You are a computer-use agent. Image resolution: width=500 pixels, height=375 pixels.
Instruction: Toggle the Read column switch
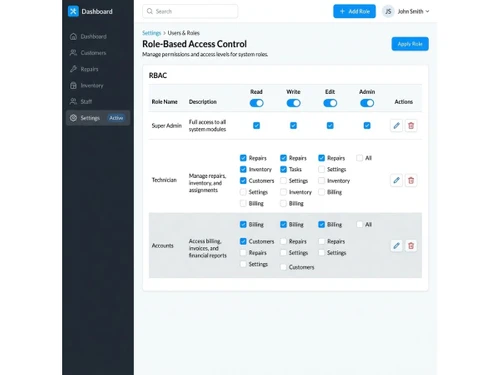tap(257, 103)
